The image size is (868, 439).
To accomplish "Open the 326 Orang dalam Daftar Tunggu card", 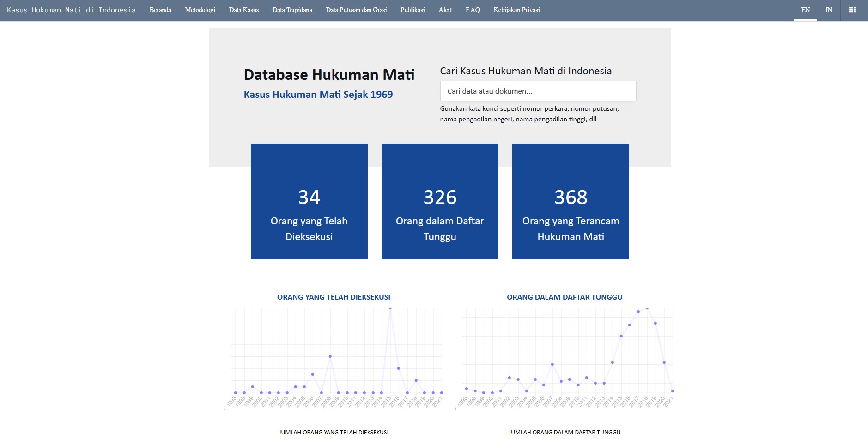I will pos(440,201).
